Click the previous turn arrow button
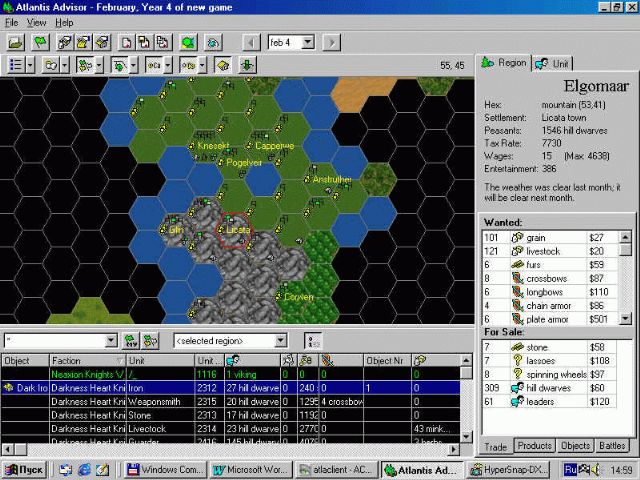Image resolution: width=640 pixels, height=480 pixels. [x=251, y=42]
